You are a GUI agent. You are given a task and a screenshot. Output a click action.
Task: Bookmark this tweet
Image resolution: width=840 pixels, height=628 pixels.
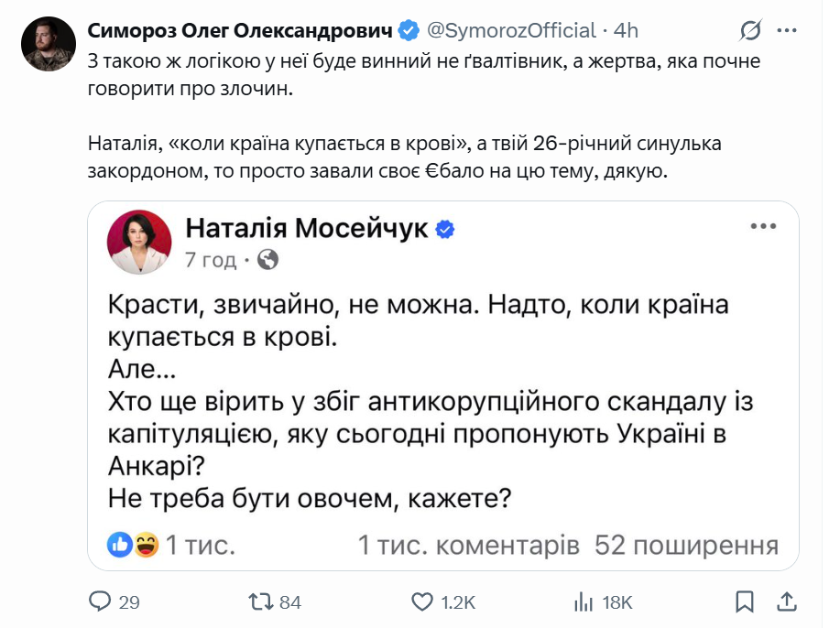click(x=745, y=601)
